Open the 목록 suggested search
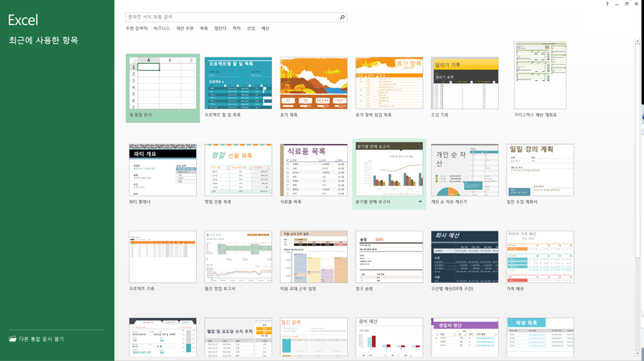This screenshot has height=361, width=644. tap(204, 29)
